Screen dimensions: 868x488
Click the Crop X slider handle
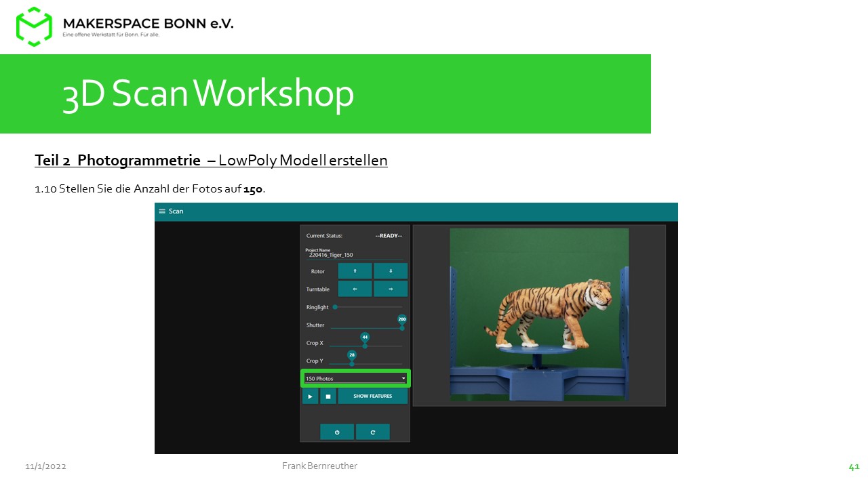point(365,346)
